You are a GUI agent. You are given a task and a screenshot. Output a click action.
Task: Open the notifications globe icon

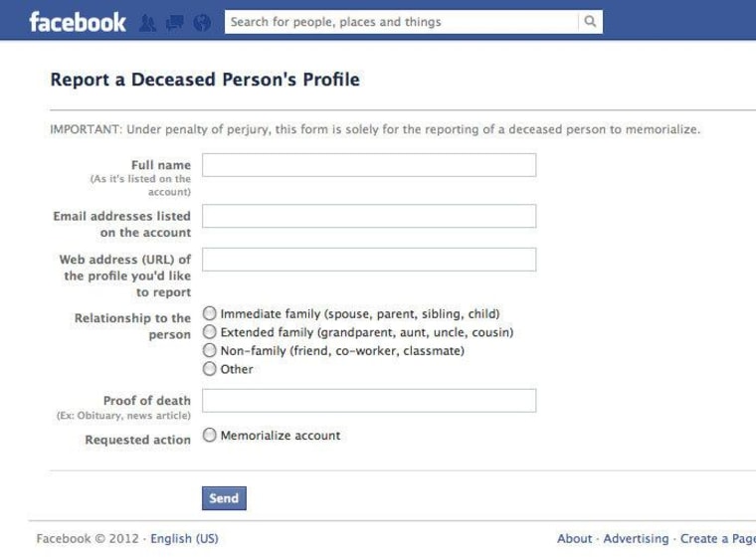[202, 23]
